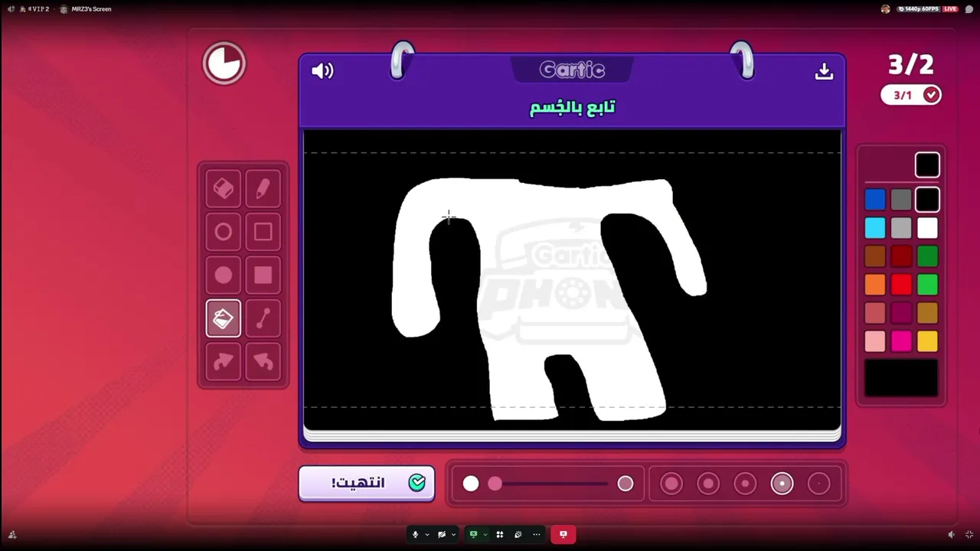Pick the filled circle shape tool
The height and width of the screenshot is (551, 980).
(224, 275)
